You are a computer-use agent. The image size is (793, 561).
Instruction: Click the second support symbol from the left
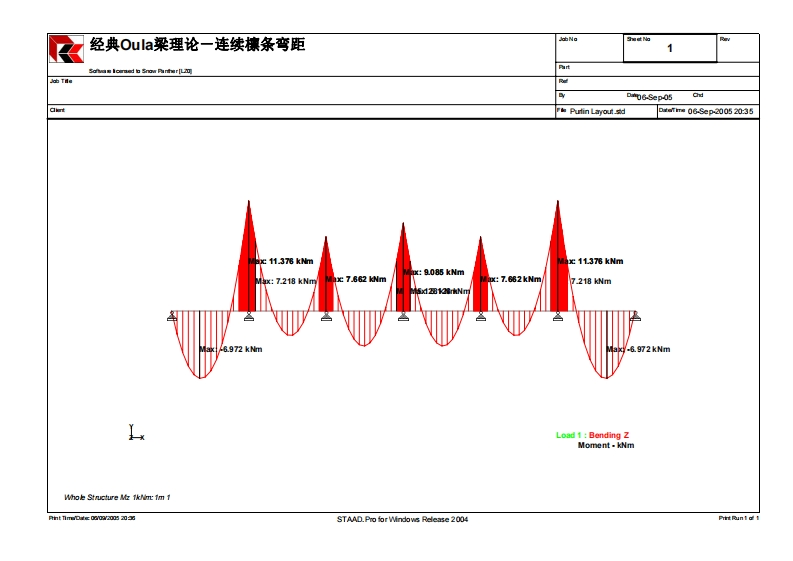[249, 317]
